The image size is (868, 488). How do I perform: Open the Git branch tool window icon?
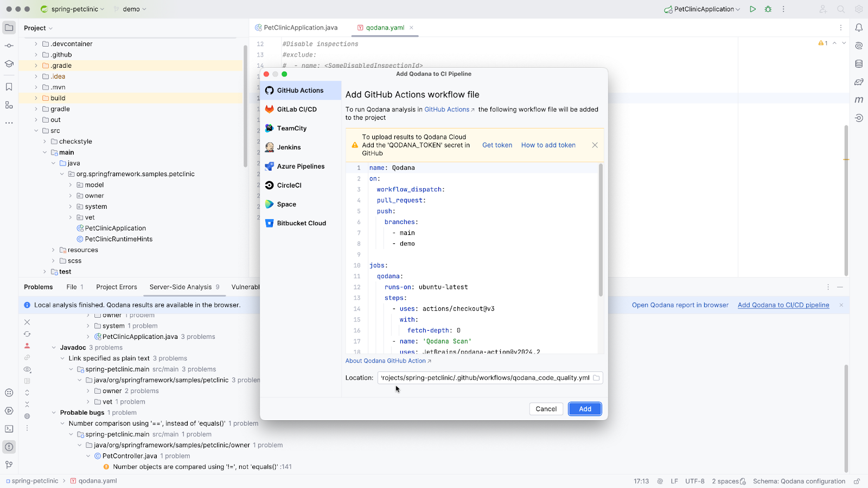[9, 465]
